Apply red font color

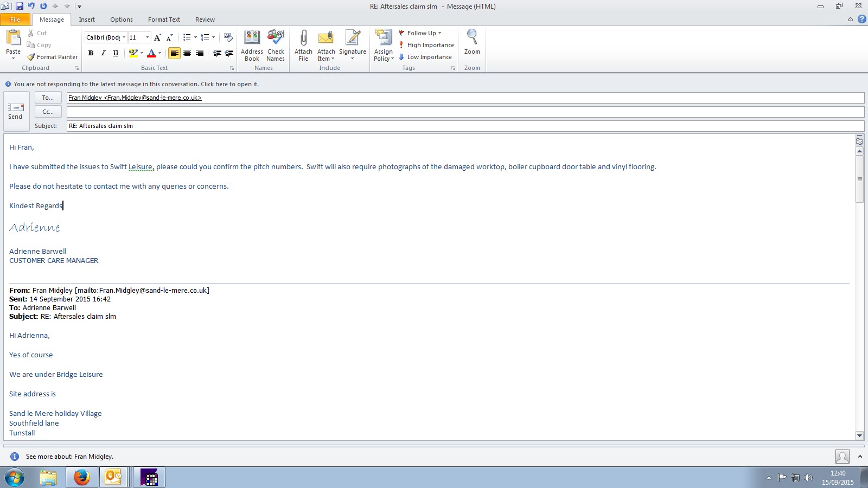(151, 53)
